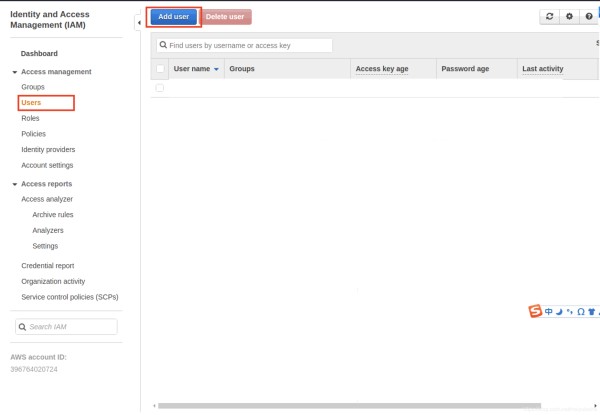
Task: Click the scrollbar left arrow
Action: 154,405
